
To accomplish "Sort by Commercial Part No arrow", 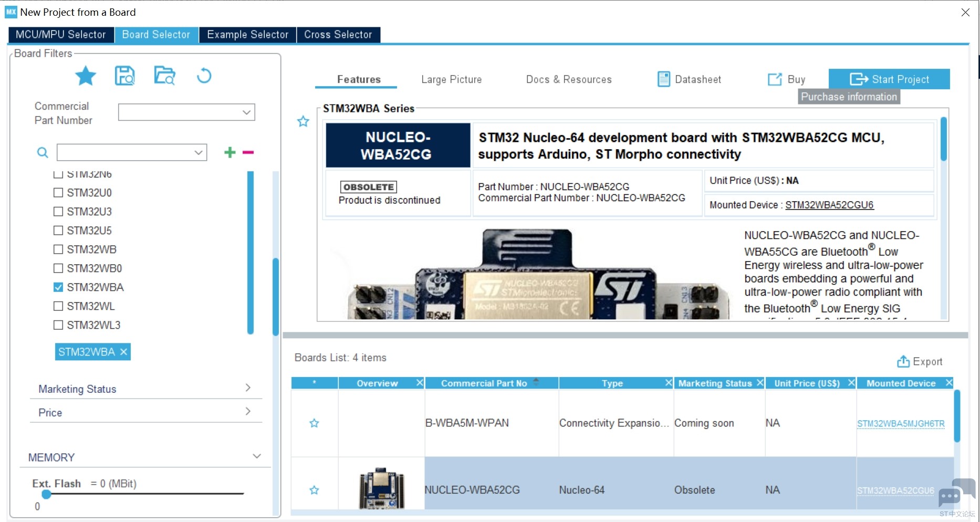I will [x=536, y=382].
